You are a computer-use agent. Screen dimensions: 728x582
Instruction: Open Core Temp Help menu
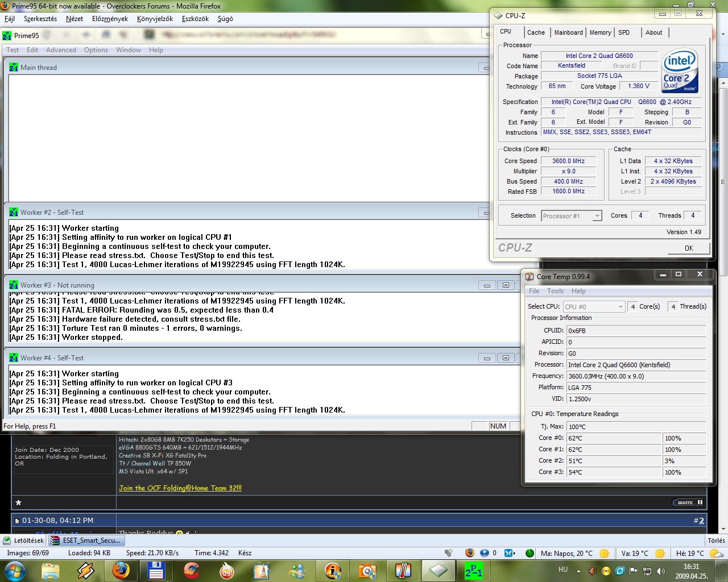(578, 291)
